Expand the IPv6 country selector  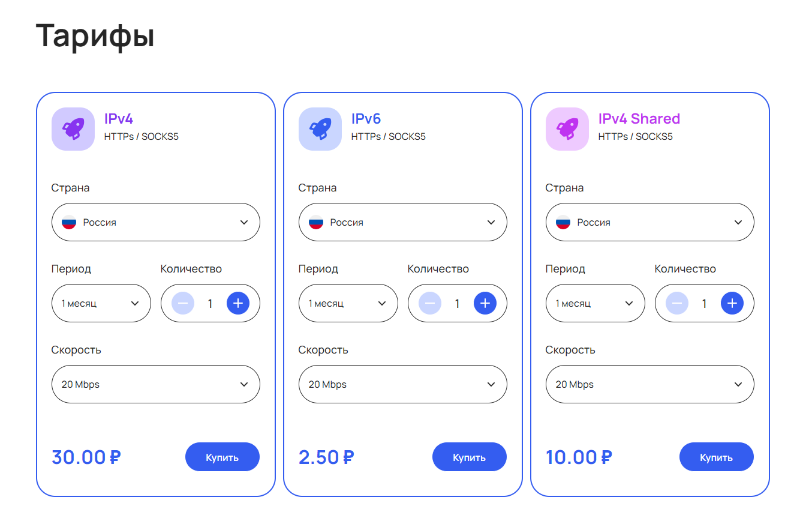tap(403, 222)
